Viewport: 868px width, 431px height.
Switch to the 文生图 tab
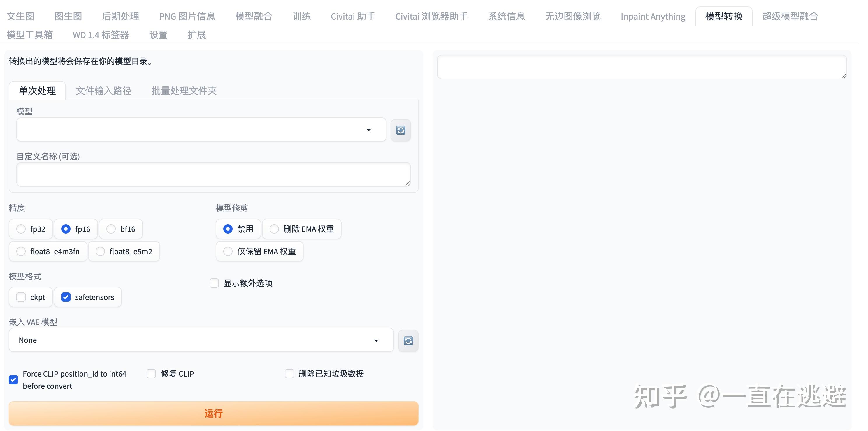pyautogui.click(x=20, y=16)
